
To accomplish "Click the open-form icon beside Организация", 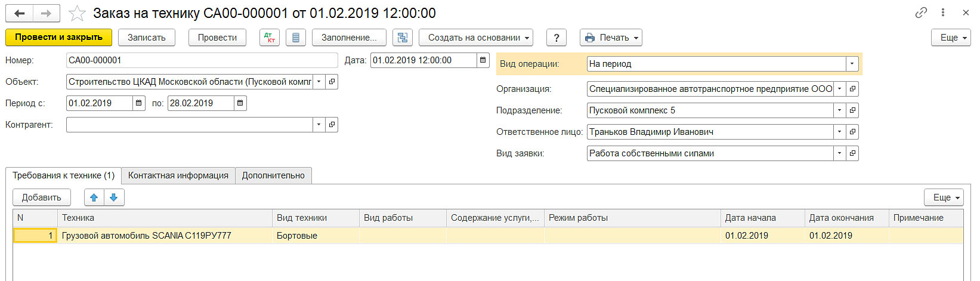I will (853, 89).
